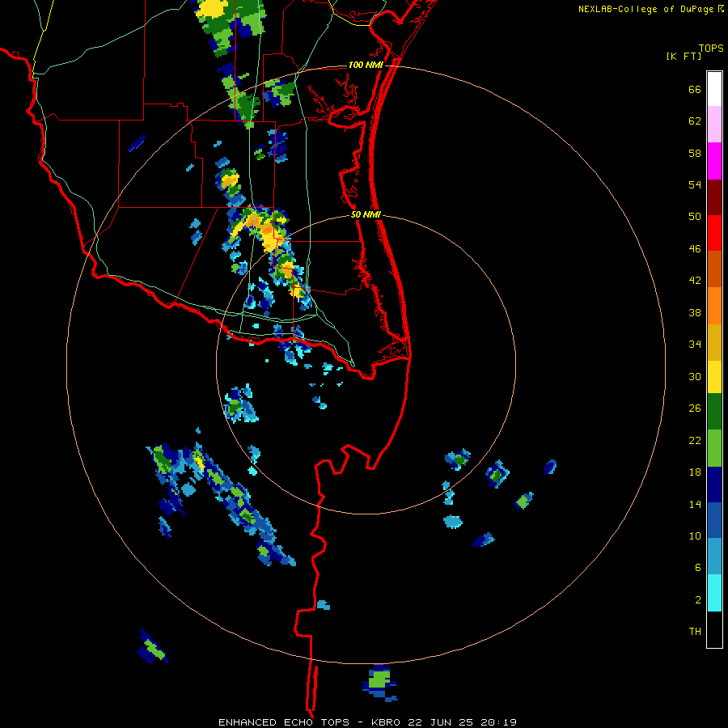Image resolution: width=728 pixels, height=728 pixels.
Task: Click the "[K FT]" units label
Action: (x=684, y=57)
